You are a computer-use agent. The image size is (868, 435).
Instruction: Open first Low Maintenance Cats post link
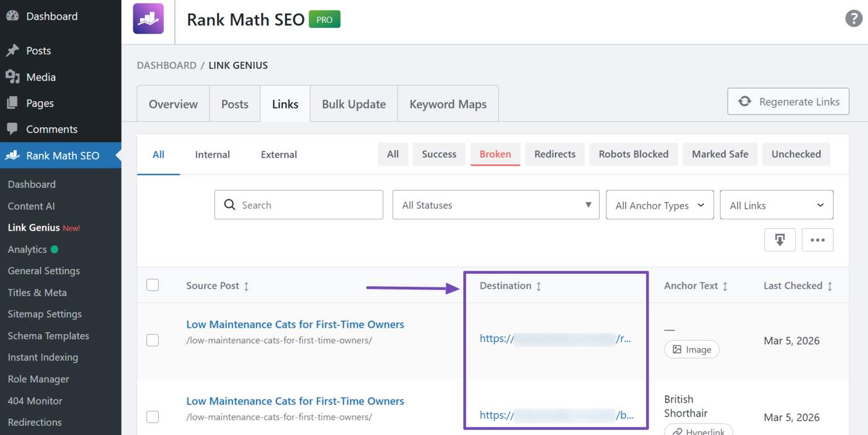(x=295, y=324)
